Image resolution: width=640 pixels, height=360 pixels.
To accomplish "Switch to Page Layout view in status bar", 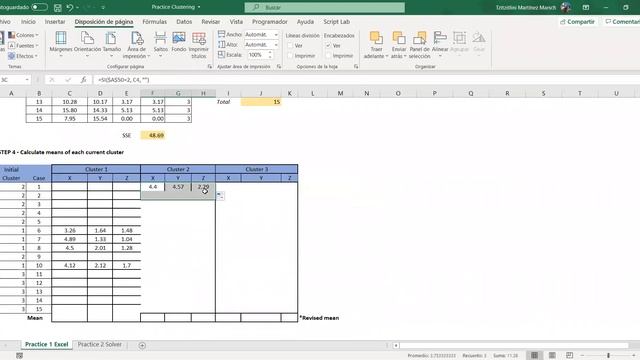I will 552,356.
